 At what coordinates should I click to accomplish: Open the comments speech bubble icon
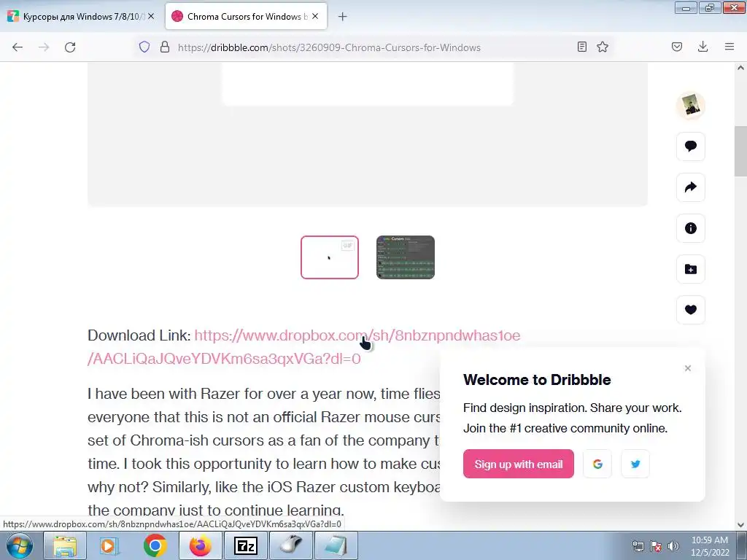click(x=691, y=146)
